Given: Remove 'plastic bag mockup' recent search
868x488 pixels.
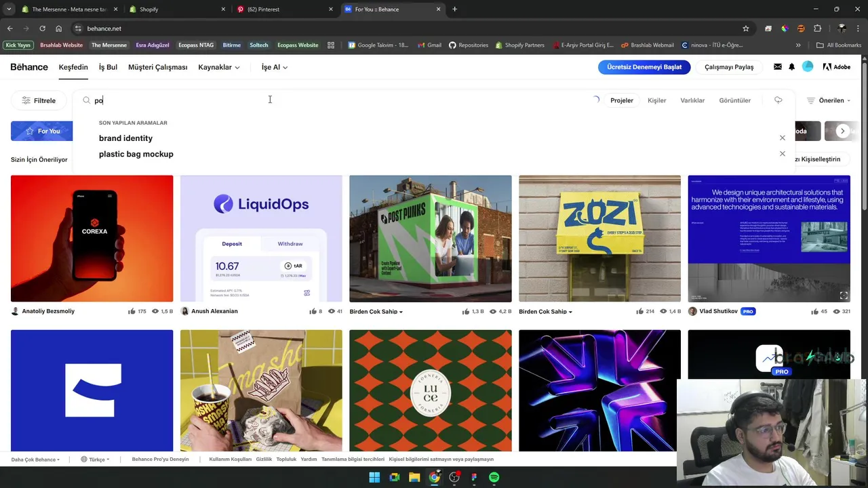Looking at the screenshot, I should [783, 154].
